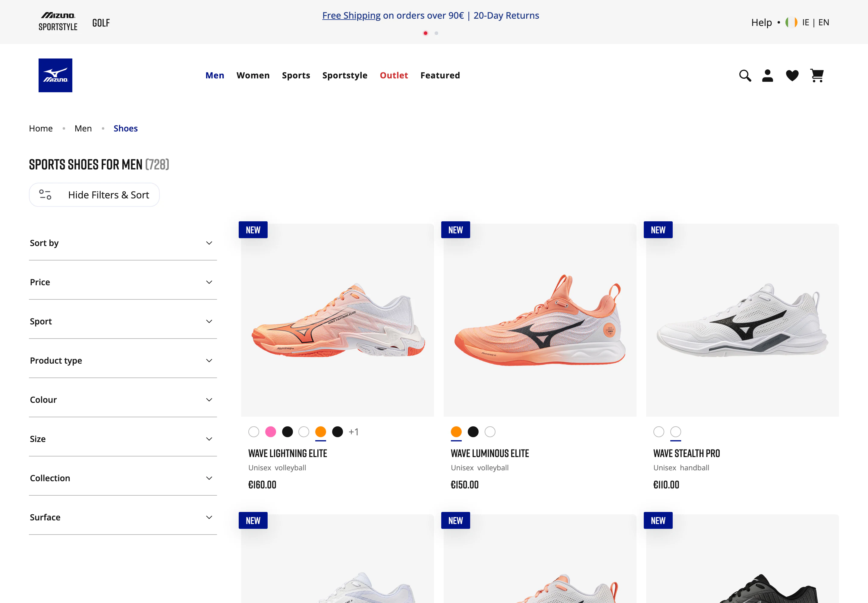Pick orange swatch for Wave Lightning Elite
This screenshot has width=868, height=603.
tap(321, 431)
